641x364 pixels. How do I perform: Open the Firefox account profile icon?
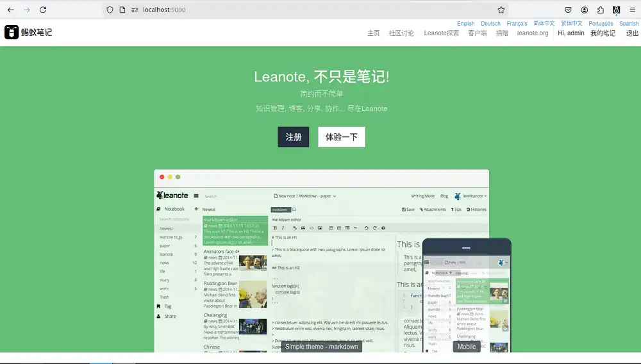click(585, 10)
